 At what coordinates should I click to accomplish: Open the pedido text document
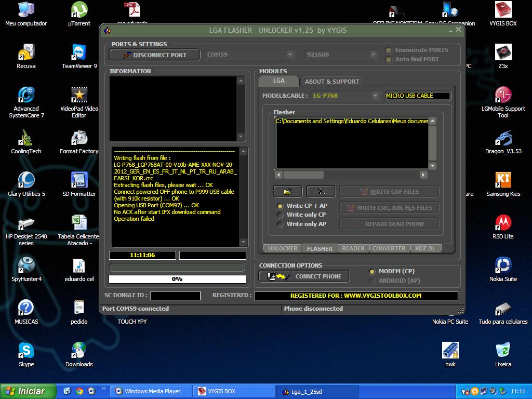click(x=79, y=312)
